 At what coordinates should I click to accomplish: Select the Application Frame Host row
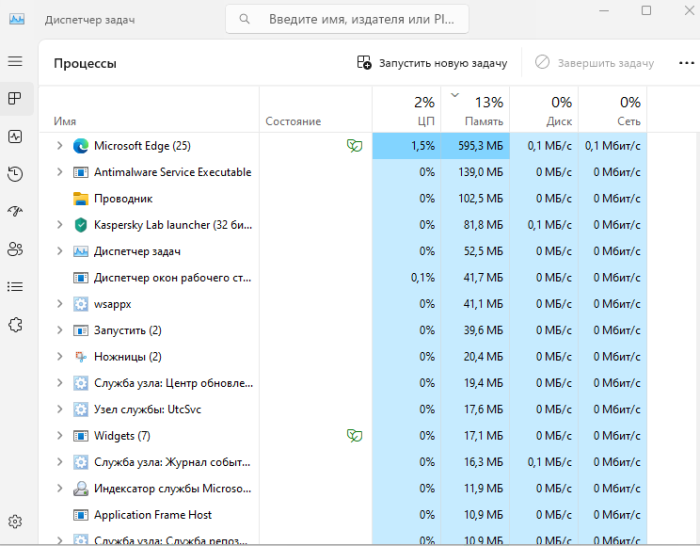(x=343, y=515)
